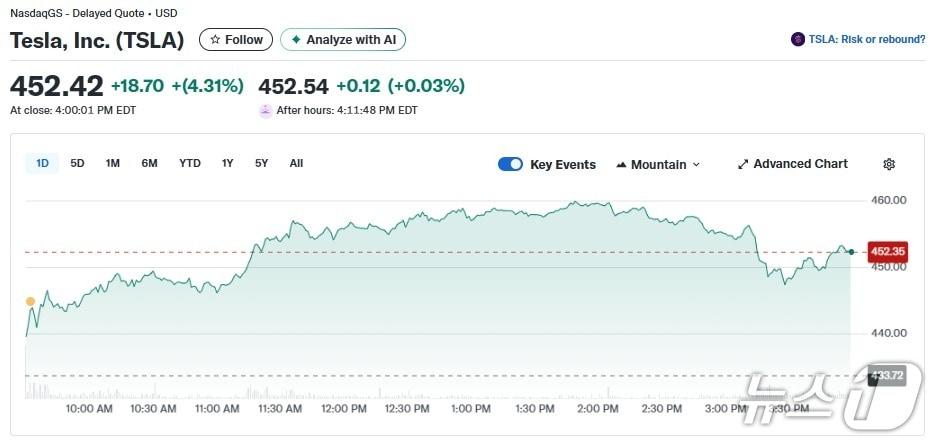Select the 1M time range
This screenshot has height=444, width=936.
[x=113, y=163]
